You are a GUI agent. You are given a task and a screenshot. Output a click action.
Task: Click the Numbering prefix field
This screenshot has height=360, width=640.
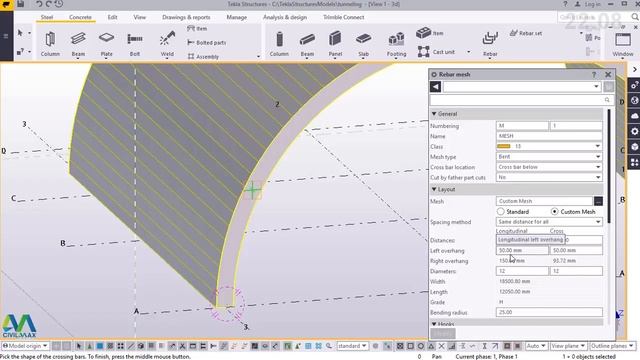point(522,126)
